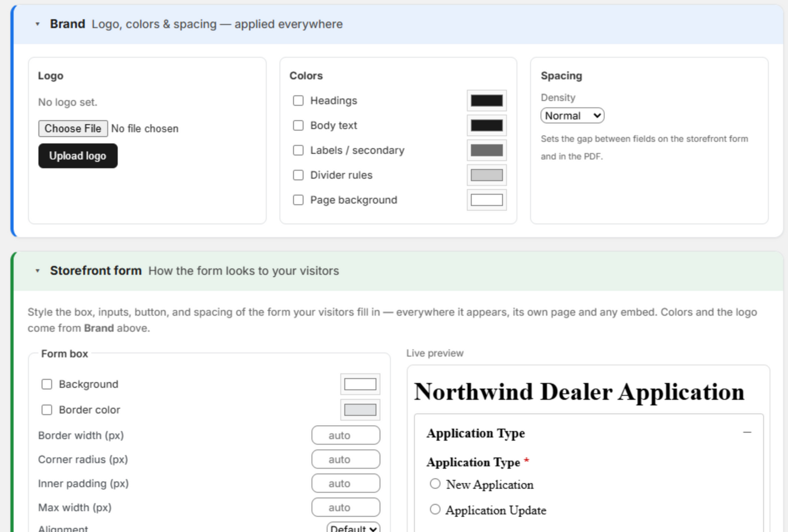Click the Northwind Dealer Application heading
The image size is (788, 532).
pyautogui.click(x=579, y=392)
